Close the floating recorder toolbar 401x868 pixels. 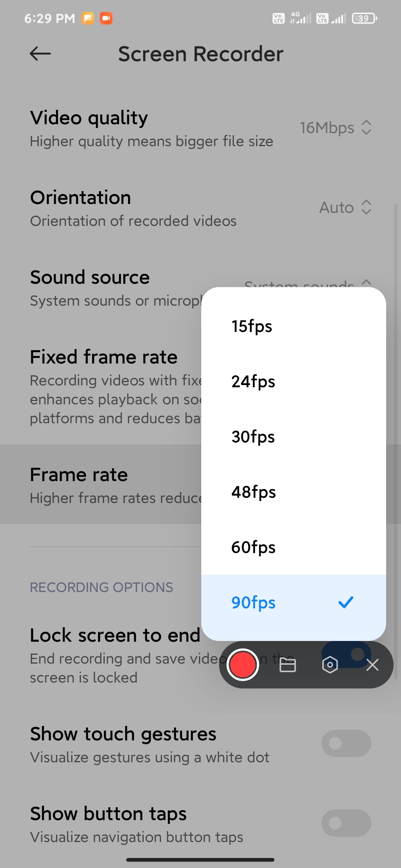[x=372, y=665]
